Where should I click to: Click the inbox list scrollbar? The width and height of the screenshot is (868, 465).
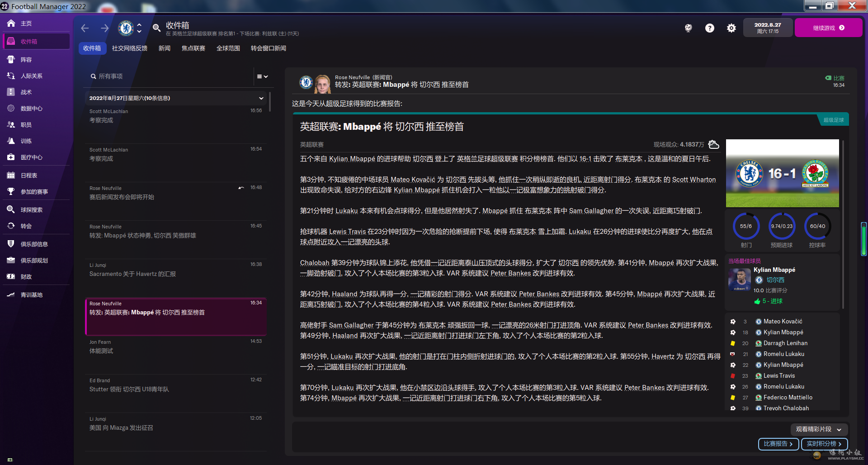coord(270,102)
